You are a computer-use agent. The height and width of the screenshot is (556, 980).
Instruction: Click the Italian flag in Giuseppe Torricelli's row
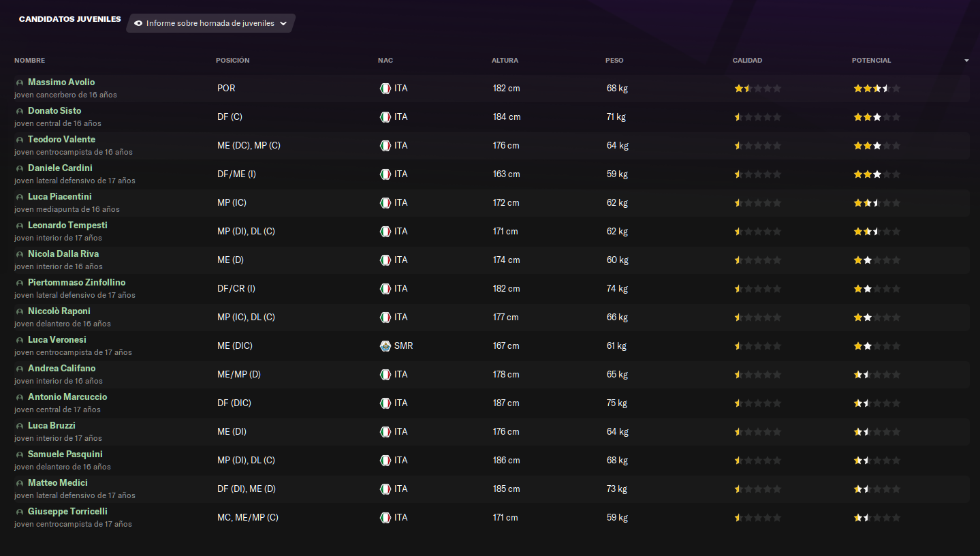point(385,517)
